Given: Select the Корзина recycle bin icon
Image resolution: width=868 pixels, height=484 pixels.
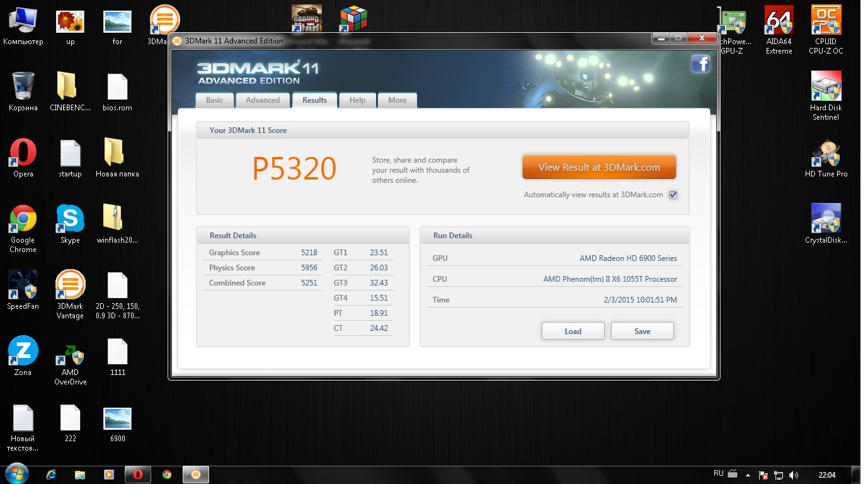Looking at the screenshot, I should 23,92.
